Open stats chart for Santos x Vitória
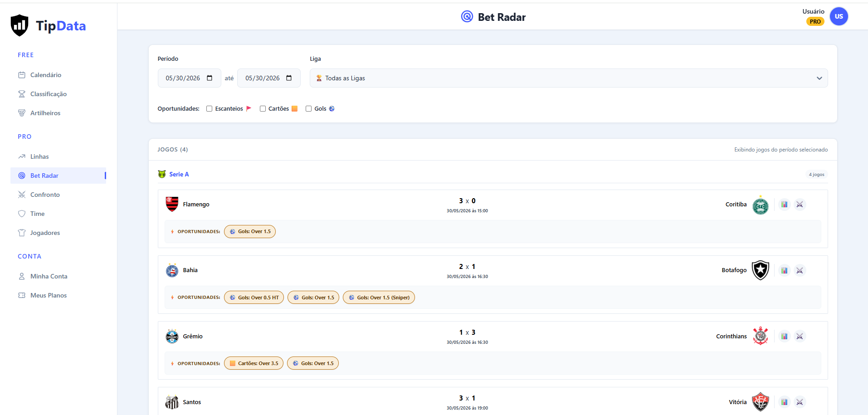Viewport: 868px width, 415px height. [784, 402]
